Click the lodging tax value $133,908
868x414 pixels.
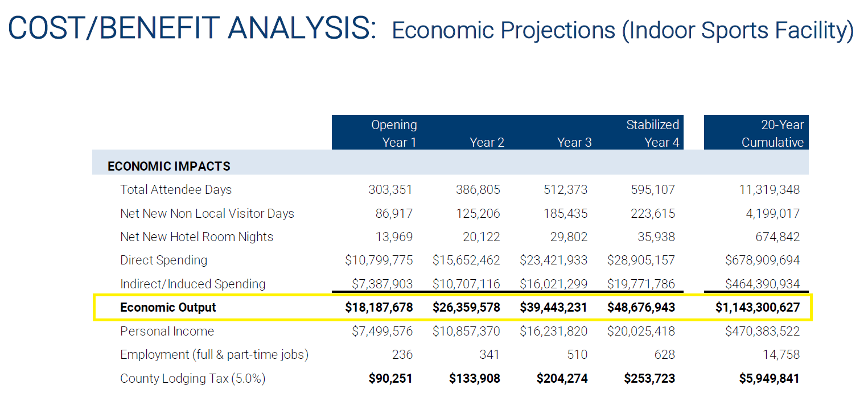click(x=475, y=378)
